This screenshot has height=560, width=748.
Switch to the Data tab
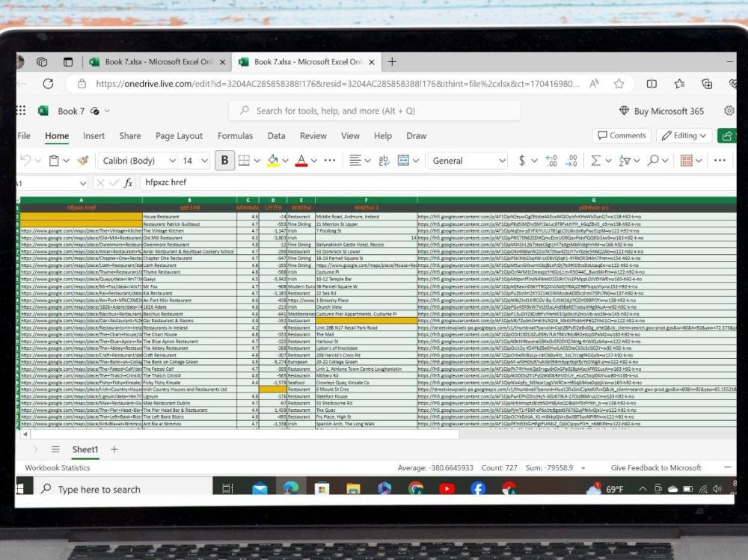click(x=276, y=136)
